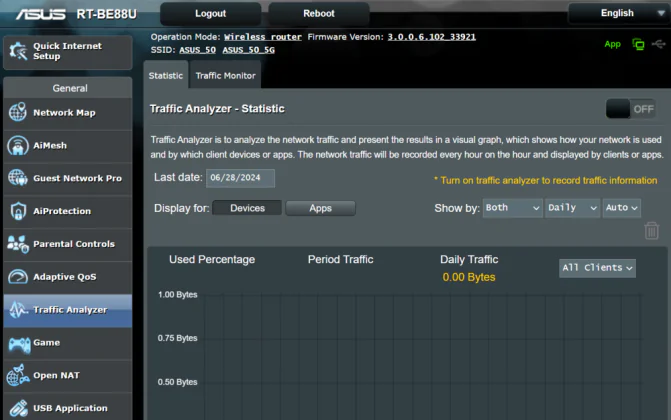
Task: Click the Adaptive QoS gauge icon
Action: 18,277
